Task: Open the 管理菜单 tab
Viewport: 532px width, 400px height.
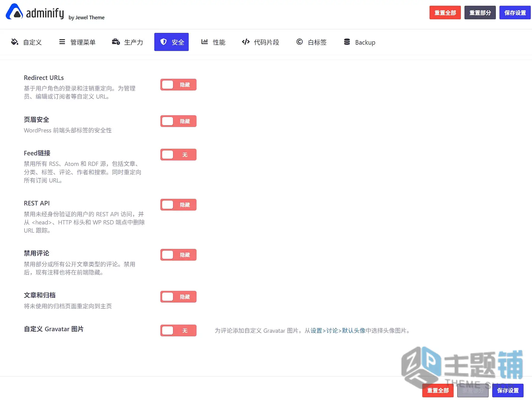Action: [77, 42]
